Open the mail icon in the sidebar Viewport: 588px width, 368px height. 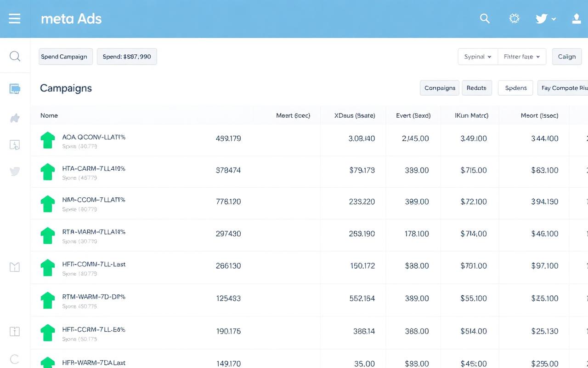click(x=15, y=267)
